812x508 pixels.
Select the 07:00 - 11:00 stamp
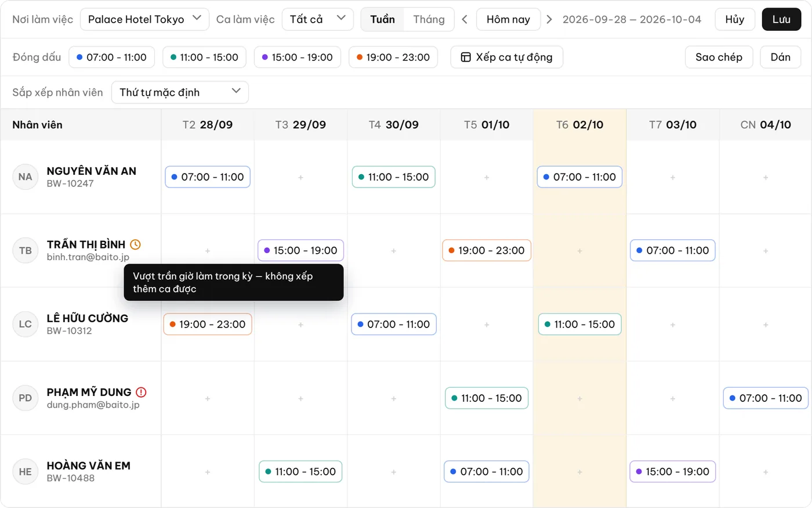coord(112,57)
